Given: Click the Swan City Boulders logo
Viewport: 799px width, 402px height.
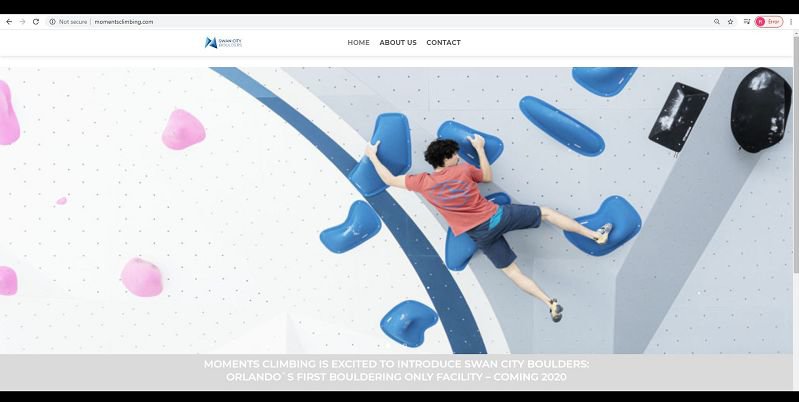Looking at the screenshot, I should coord(223,43).
